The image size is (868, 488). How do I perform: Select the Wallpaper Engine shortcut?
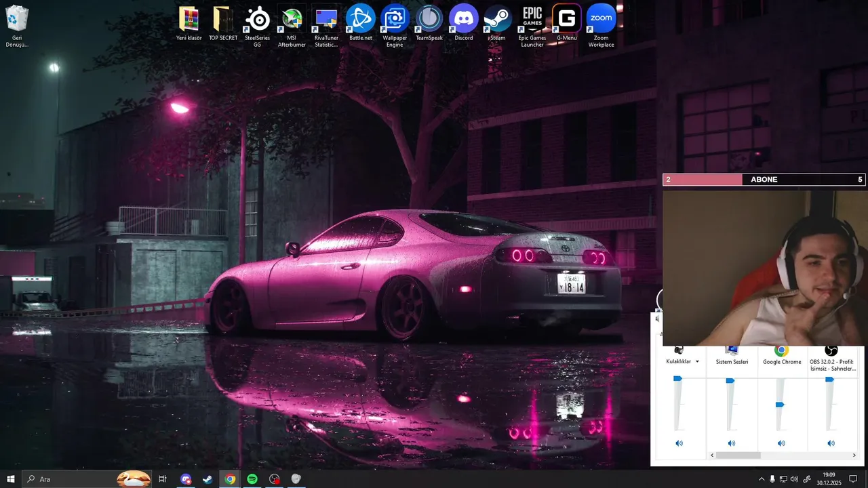point(395,27)
